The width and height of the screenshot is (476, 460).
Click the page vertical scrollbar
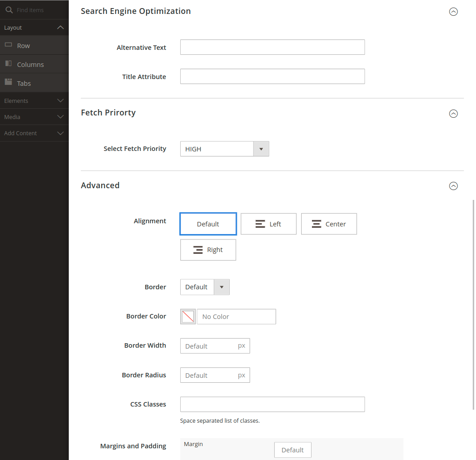473,304
